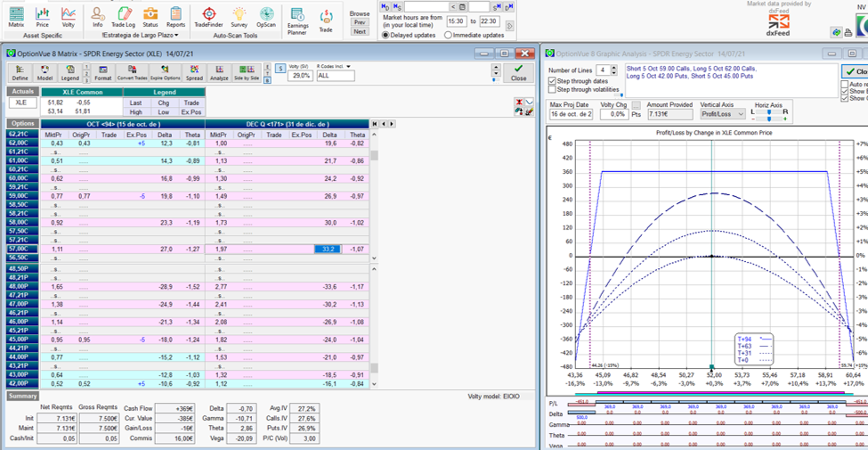This screenshot has width=868, height=450.
Task: Open Vertical Axis Profit/Loss combo box
Action: coord(723,113)
